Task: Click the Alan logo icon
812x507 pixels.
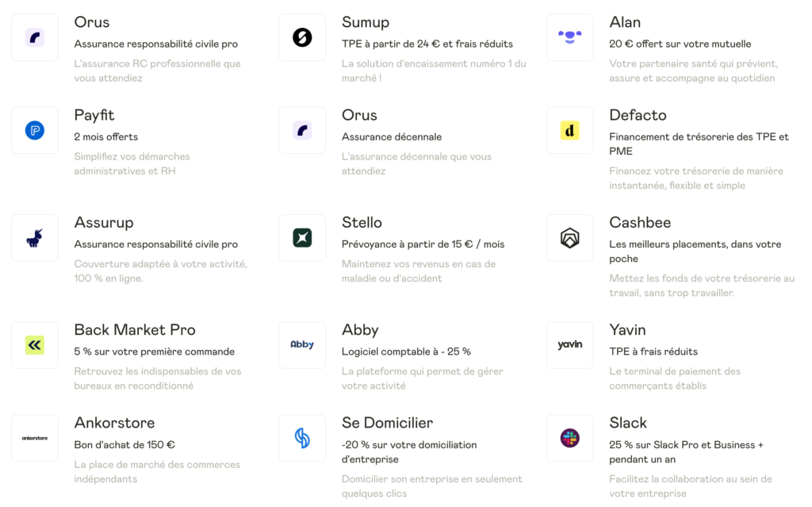Action: point(569,37)
